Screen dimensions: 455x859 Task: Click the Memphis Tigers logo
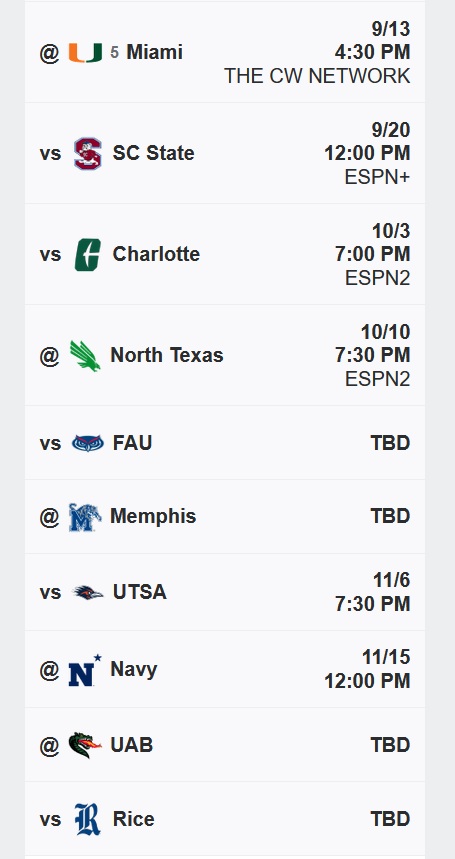tap(85, 517)
